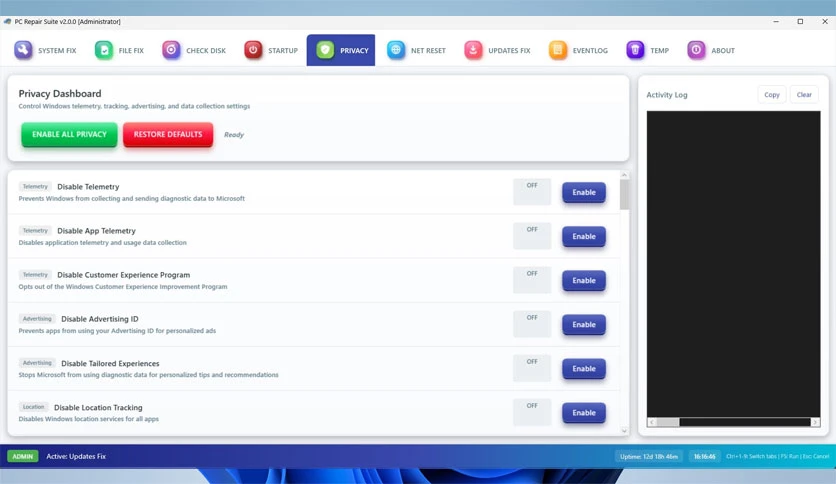Click RESTORE DEFAULTS button
This screenshot has height=484, width=836.
[168, 134]
